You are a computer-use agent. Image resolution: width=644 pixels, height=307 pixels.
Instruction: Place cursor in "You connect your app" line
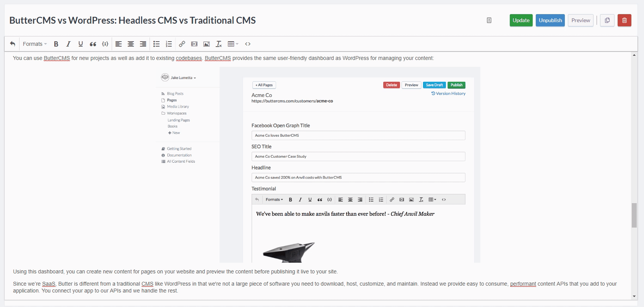click(x=109, y=291)
